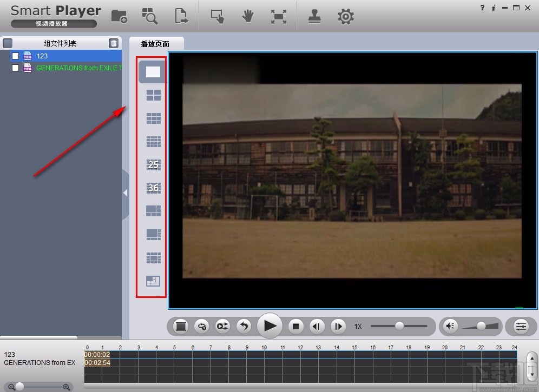Adjust the playback speed slider handle

tap(399, 325)
